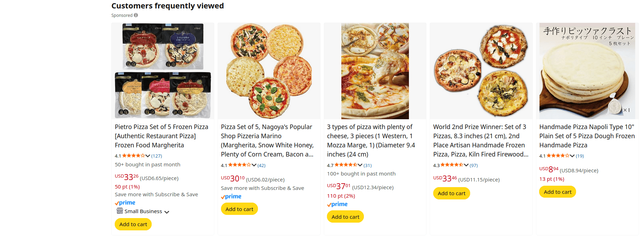Click star rating of Pizzeria Marino set
The image size is (644, 236).
click(x=239, y=165)
